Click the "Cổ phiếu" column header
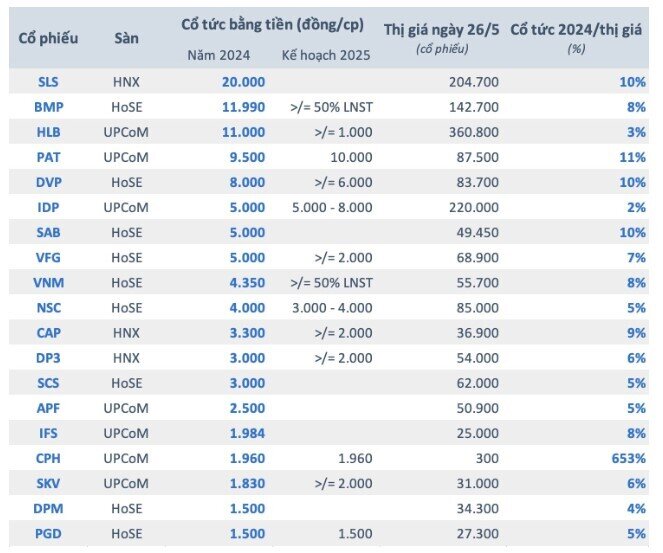Screen dimensions: 663x553 47,38
